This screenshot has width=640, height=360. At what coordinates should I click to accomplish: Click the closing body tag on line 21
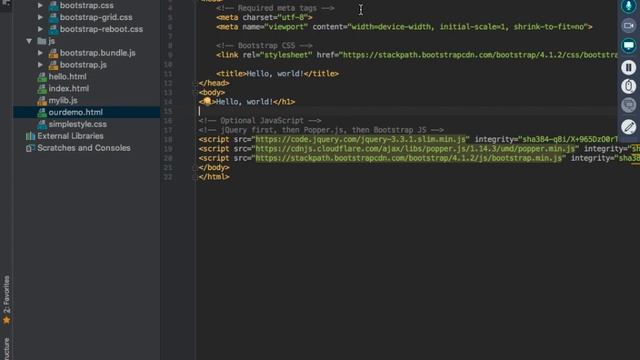[x=214, y=168]
